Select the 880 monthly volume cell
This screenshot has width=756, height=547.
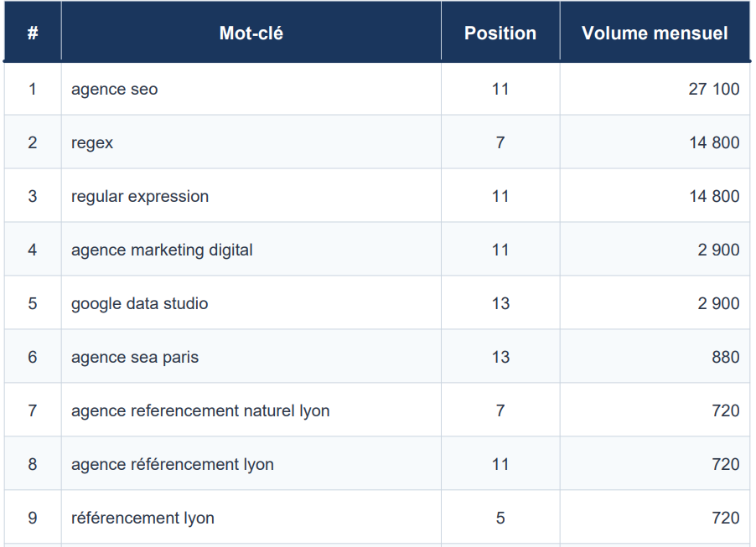(x=725, y=357)
